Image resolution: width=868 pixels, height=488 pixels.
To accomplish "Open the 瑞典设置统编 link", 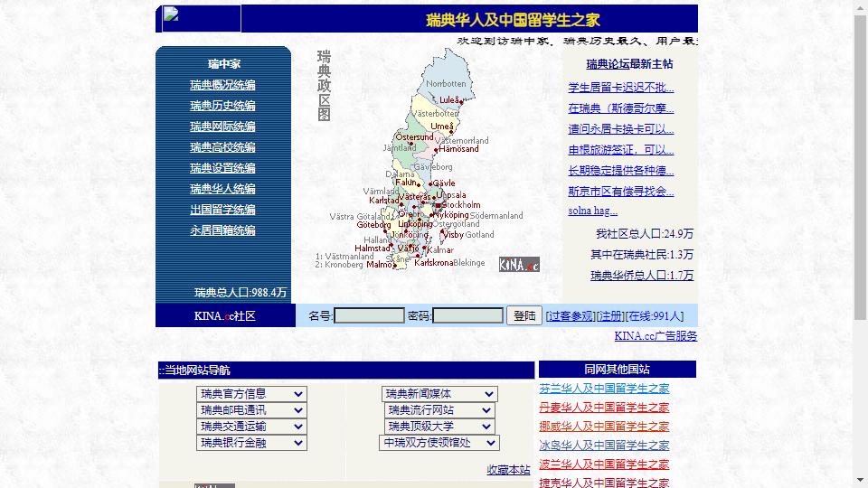I will tap(222, 168).
